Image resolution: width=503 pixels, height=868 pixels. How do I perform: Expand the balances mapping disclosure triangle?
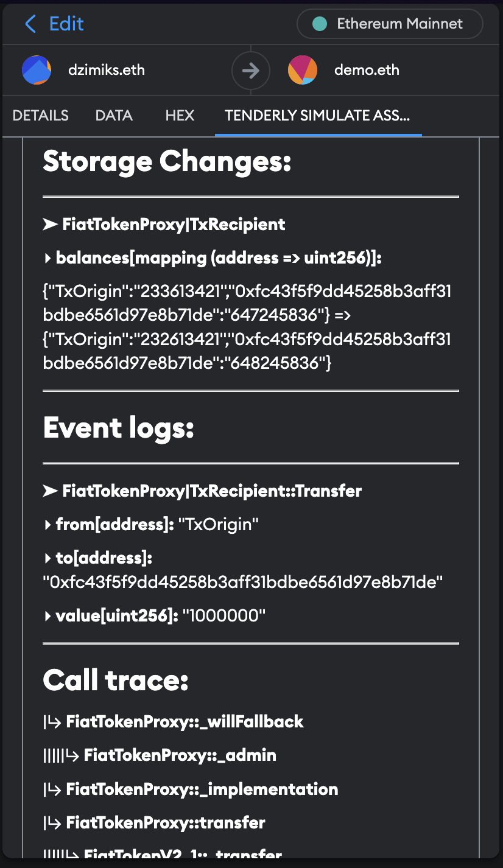[x=48, y=257]
